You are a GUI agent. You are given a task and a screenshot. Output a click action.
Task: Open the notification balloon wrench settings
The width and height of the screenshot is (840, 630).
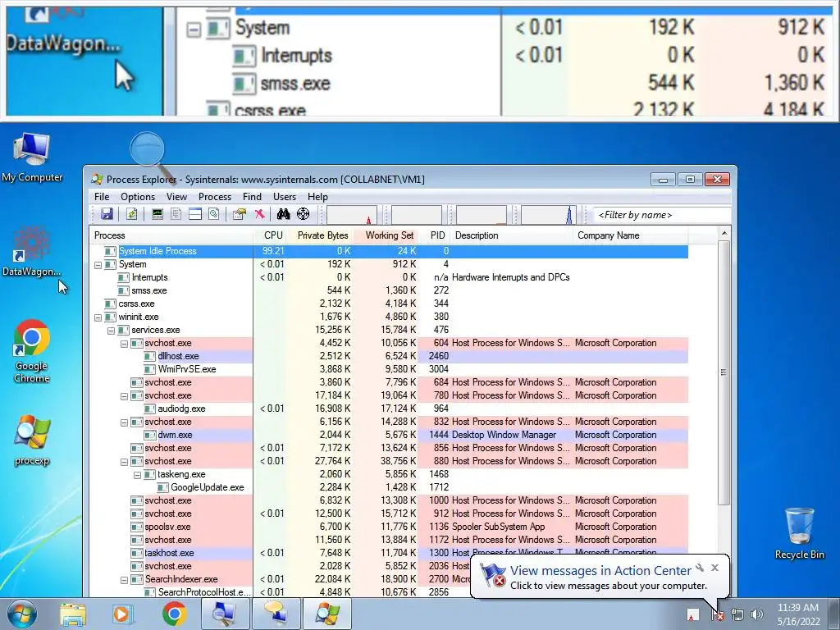700,568
